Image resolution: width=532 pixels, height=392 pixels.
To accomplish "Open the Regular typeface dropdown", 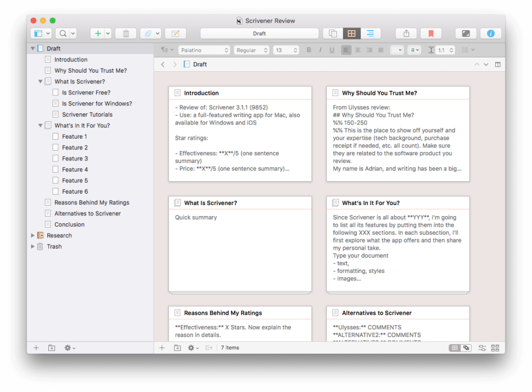I will [x=252, y=50].
